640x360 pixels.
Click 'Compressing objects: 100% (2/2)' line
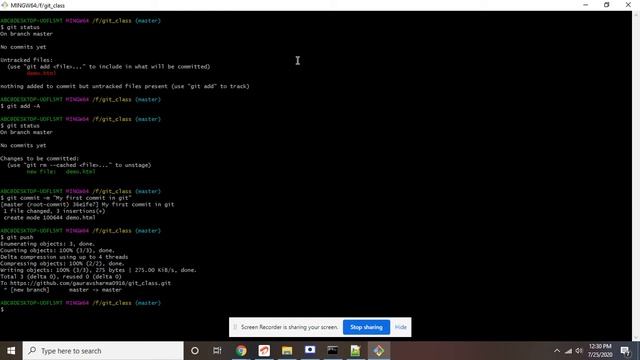(62, 263)
